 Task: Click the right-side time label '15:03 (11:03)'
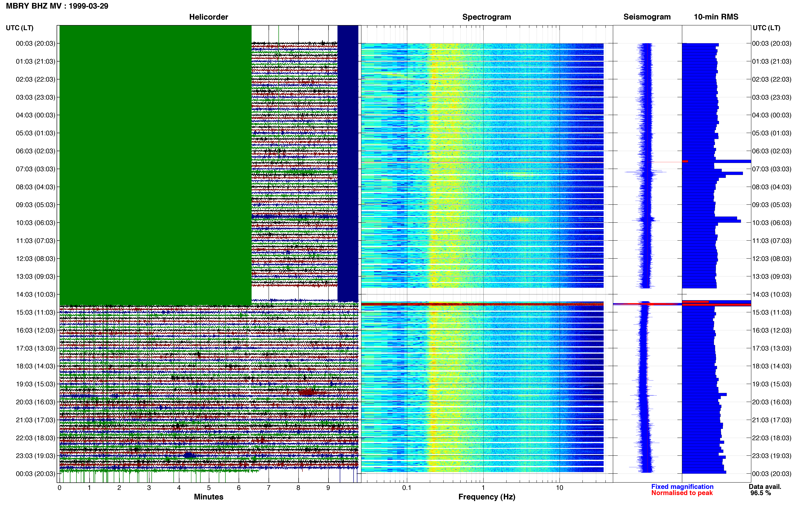click(772, 313)
